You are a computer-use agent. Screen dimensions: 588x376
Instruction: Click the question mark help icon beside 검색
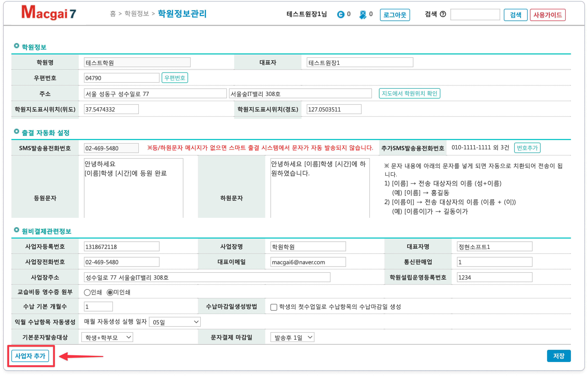click(443, 14)
